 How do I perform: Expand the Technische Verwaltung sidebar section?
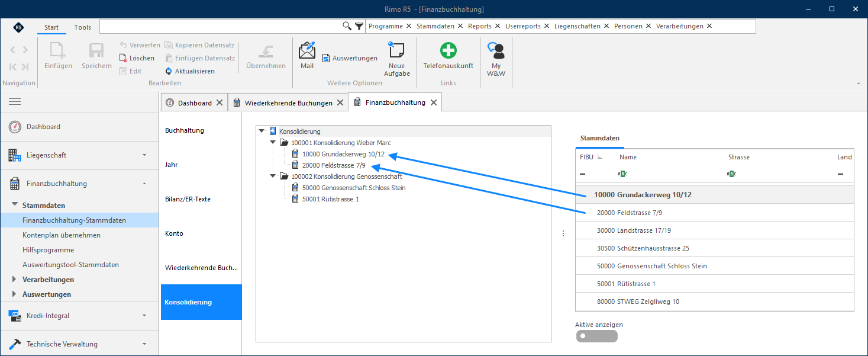pyautogui.click(x=79, y=344)
